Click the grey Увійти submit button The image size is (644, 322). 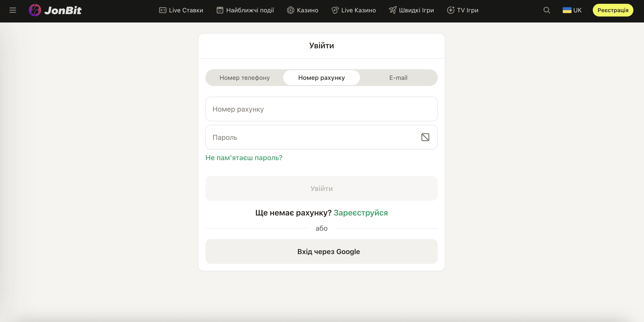[321, 188]
